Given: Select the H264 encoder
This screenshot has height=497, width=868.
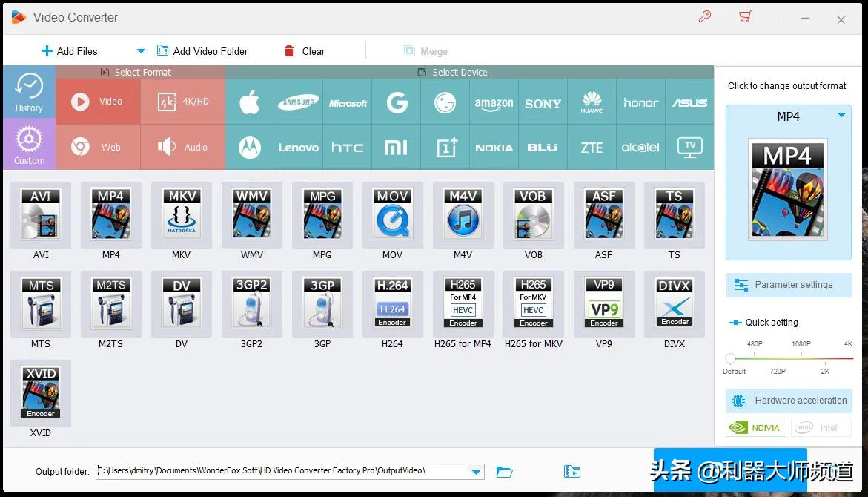Looking at the screenshot, I should [392, 303].
